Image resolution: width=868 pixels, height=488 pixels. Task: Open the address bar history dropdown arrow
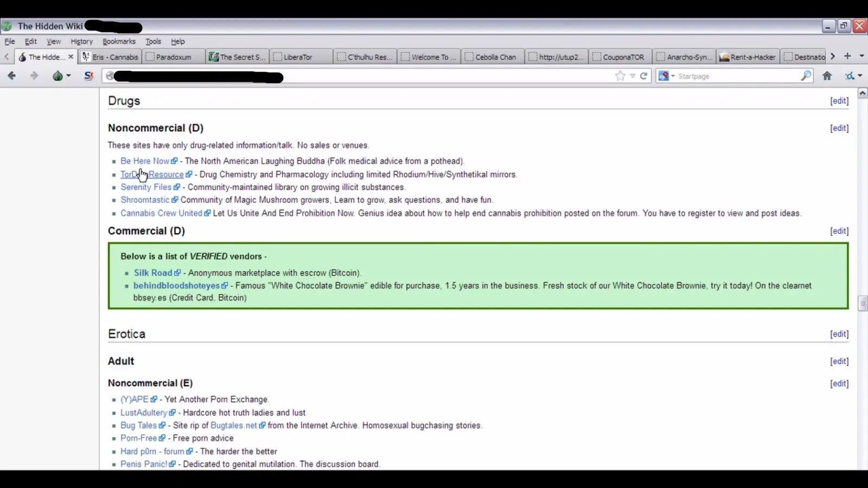pyautogui.click(x=632, y=76)
